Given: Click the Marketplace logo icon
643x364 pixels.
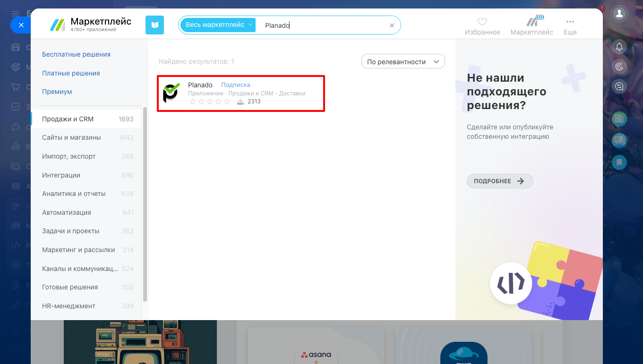Looking at the screenshot, I should pyautogui.click(x=58, y=25).
